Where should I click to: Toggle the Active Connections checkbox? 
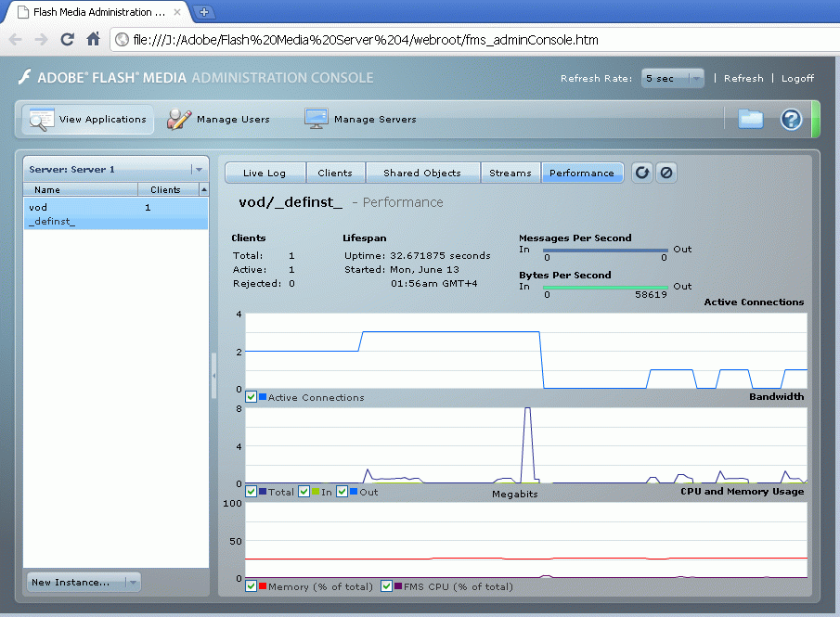point(251,397)
